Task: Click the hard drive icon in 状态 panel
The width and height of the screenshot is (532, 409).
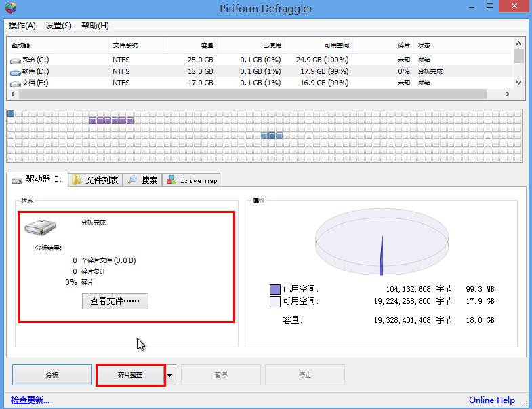Action: tap(40, 227)
